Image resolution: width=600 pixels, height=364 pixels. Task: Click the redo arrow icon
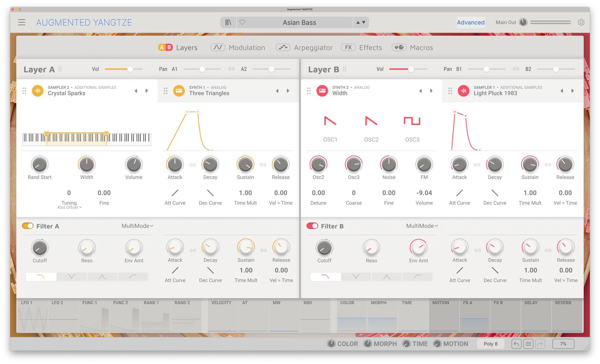coord(540,344)
